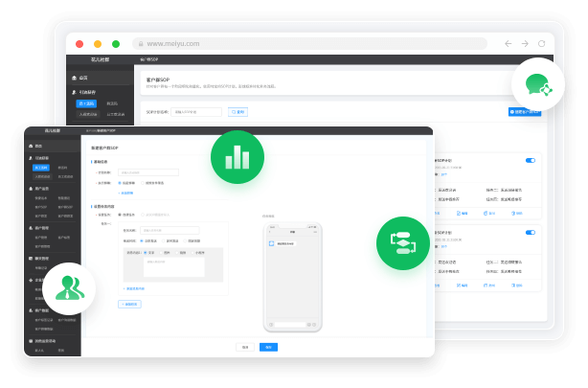Viewport: 588px width, 388px height.
Task: Go back using the browser back arrow
Action: [508, 43]
